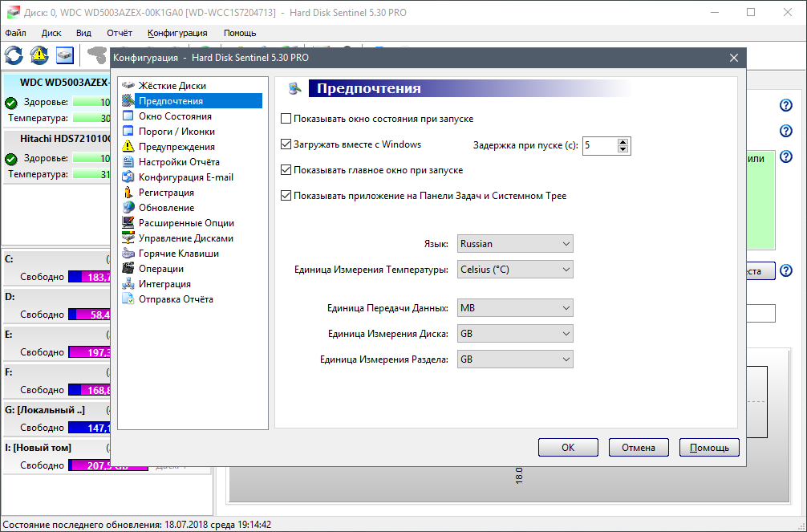Click the green health checkmark for WDC disk

tap(10, 103)
